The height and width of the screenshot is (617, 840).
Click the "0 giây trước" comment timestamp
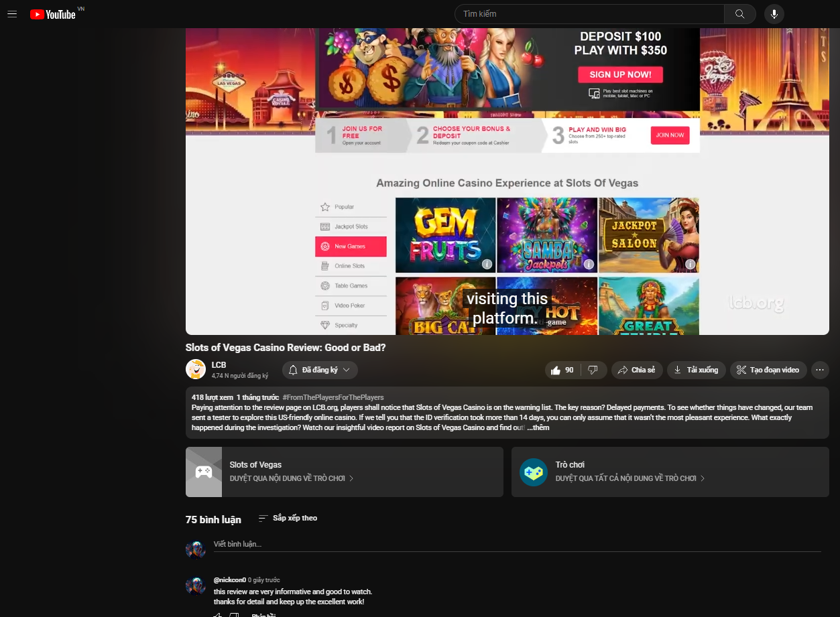pyautogui.click(x=264, y=580)
